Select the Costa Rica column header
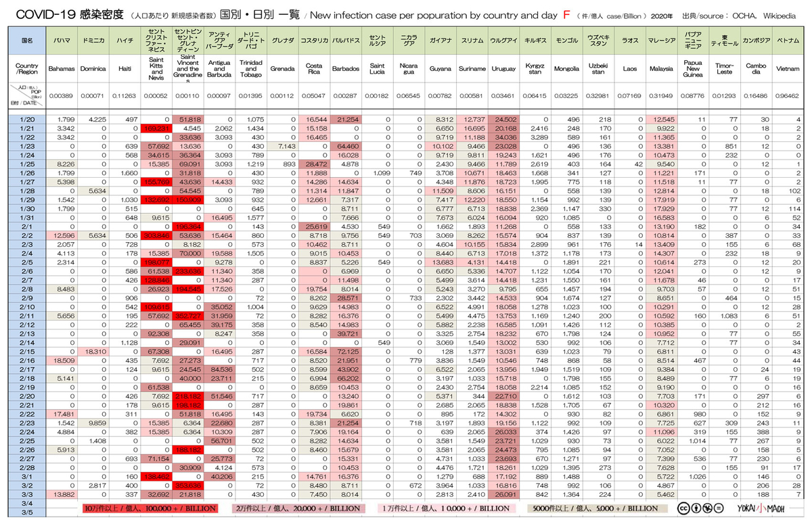 click(x=315, y=69)
